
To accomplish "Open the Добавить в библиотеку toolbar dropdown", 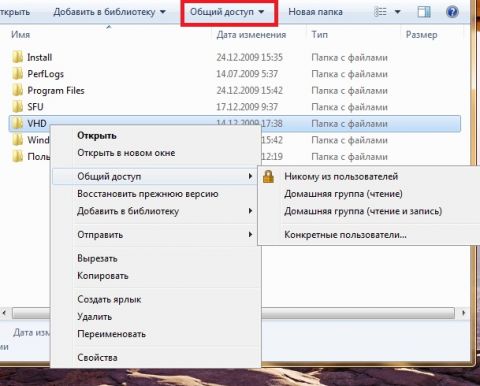I will pos(110,12).
